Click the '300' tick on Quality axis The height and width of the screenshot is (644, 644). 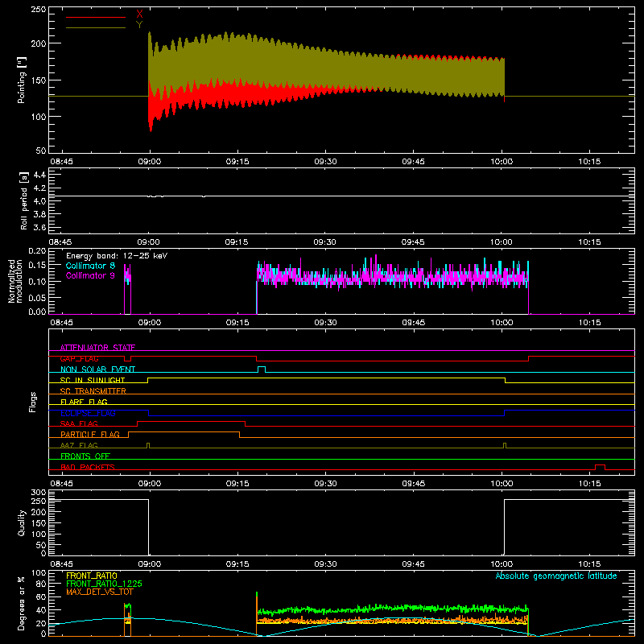coord(39,493)
